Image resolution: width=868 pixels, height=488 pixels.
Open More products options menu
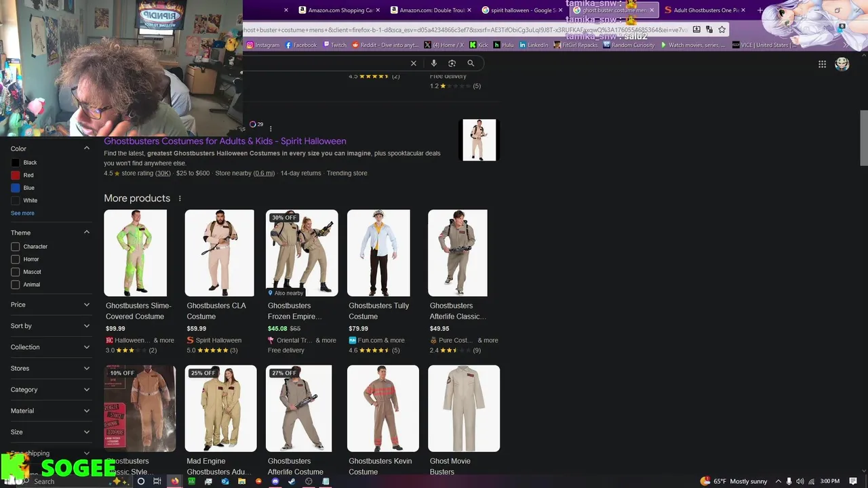(180, 199)
